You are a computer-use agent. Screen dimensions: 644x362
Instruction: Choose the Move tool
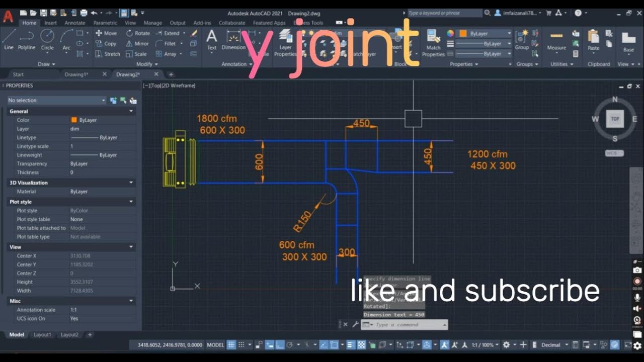pyautogui.click(x=106, y=33)
